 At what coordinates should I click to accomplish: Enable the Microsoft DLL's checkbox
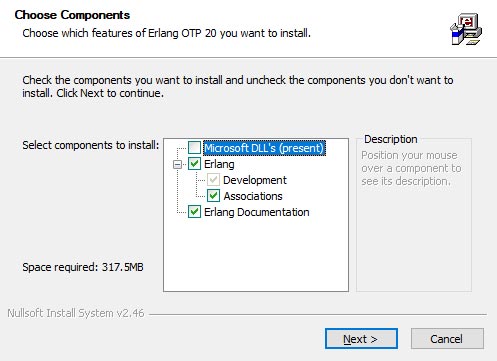coord(194,148)
